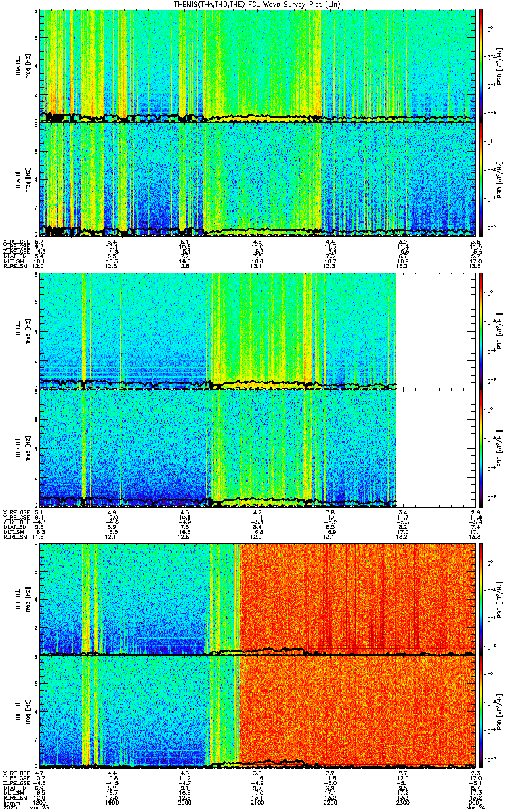Click inside the THD BL spectrogram panel
508x812 pixels.
(x=258, y=331)
